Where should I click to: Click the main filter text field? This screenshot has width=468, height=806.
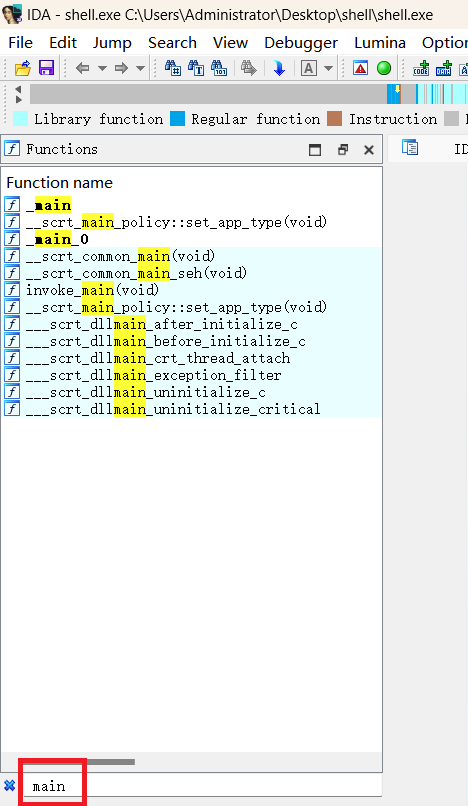point(202,786)
